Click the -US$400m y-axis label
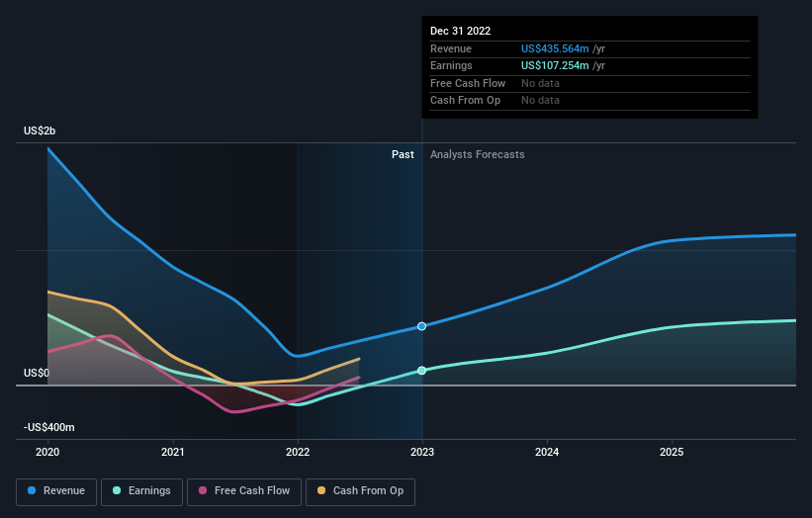The image size is (812, 518). tap(49, 427)
